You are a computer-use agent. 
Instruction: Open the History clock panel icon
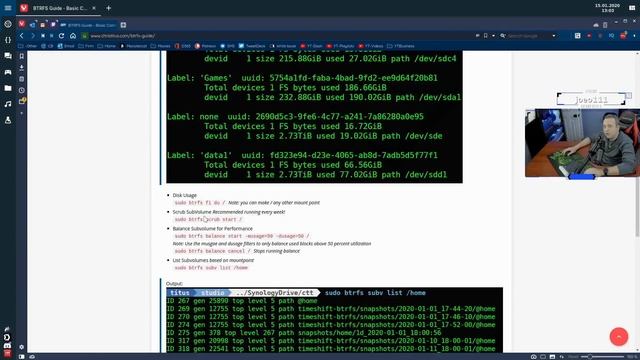pos(22,90)
